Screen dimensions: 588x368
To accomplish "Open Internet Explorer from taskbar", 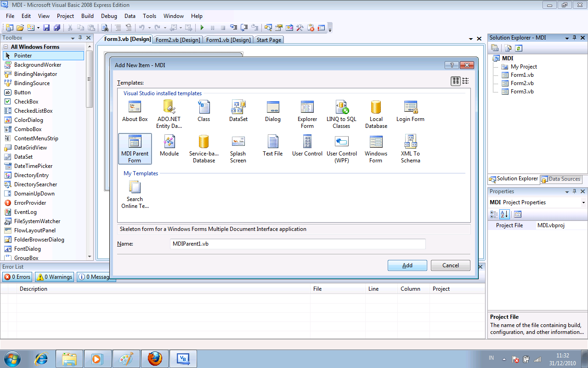I will [41, 358].
